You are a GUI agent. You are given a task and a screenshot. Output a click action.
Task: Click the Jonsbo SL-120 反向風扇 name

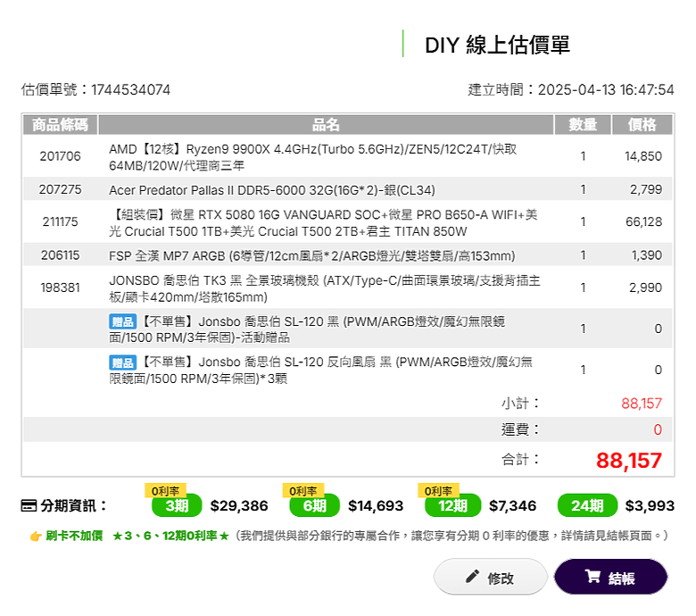pyautogui.click(x=320, y=370)
